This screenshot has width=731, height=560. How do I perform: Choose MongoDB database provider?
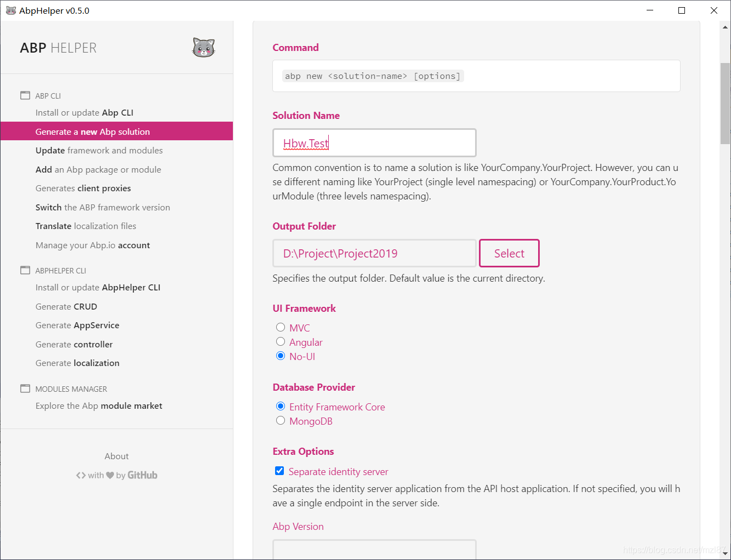281,420
